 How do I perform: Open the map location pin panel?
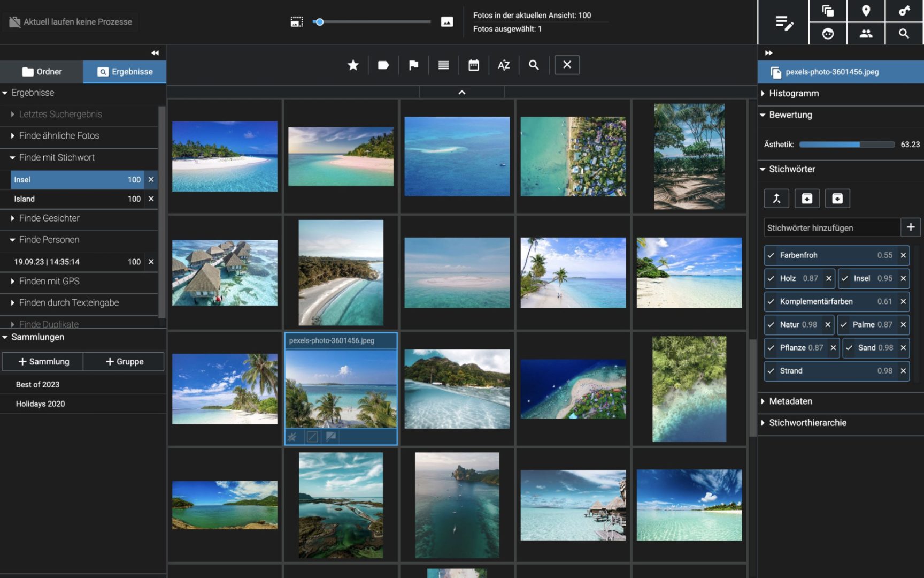[x=866, y=11]
